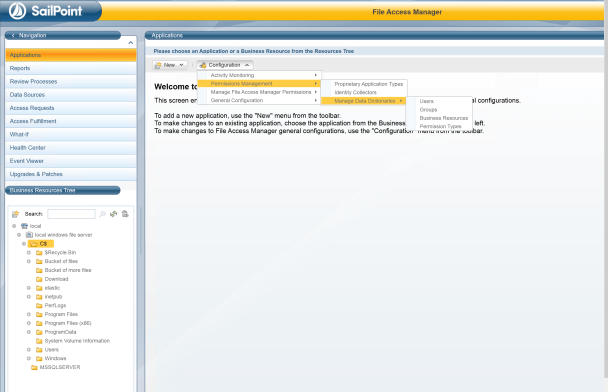
Task: Click the PerfLogs folder icon
Action: [39, 306]
